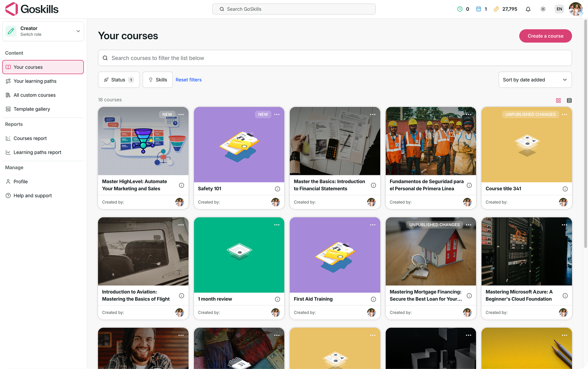Show info for Introduction to Financial Statements

[373, 185]
